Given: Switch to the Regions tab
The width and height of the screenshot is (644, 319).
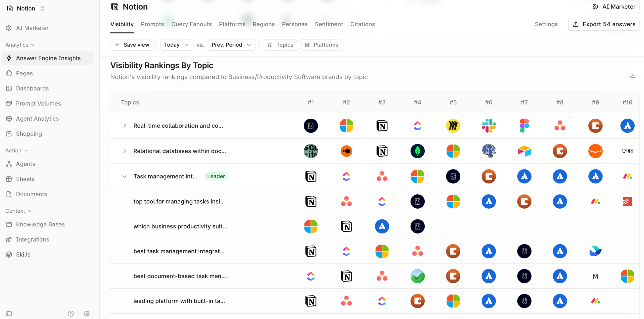Looking at the screenshot, I should click(264, 24).
